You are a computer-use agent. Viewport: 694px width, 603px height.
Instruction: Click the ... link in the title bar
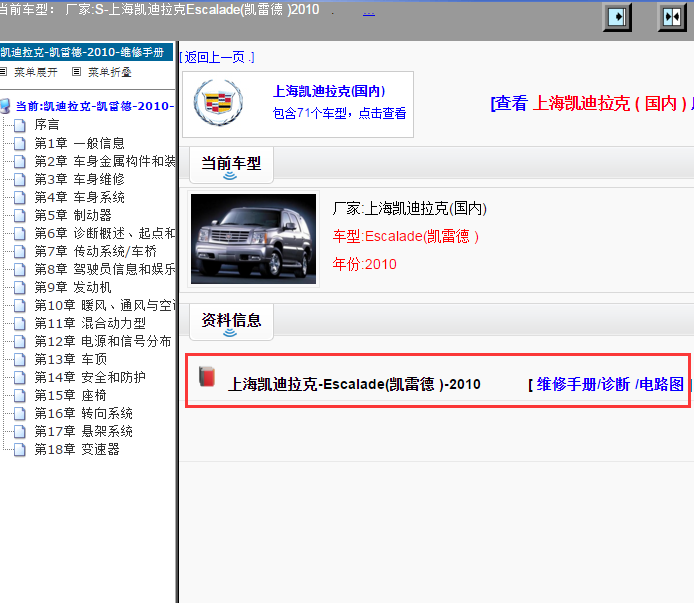tap(369, 13)
